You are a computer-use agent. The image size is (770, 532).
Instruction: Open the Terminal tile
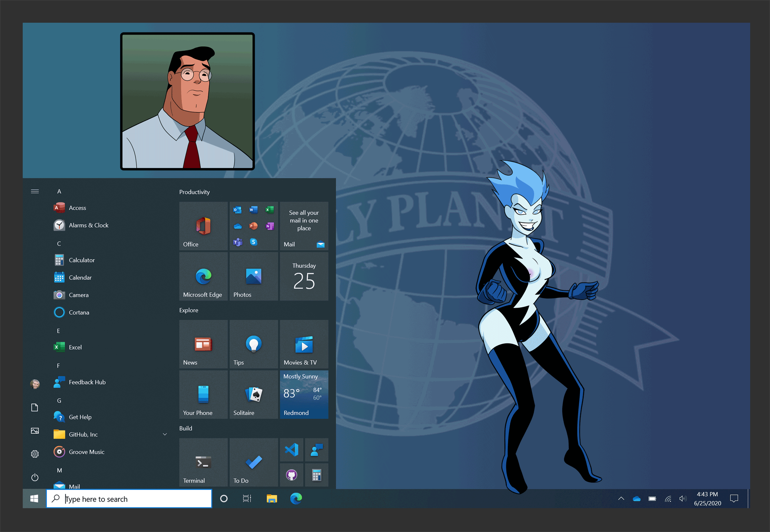[x=203, y=462]
